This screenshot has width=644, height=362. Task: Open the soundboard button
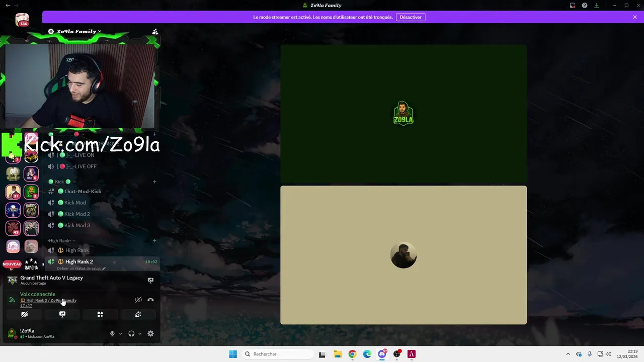(x=138, y=314)
